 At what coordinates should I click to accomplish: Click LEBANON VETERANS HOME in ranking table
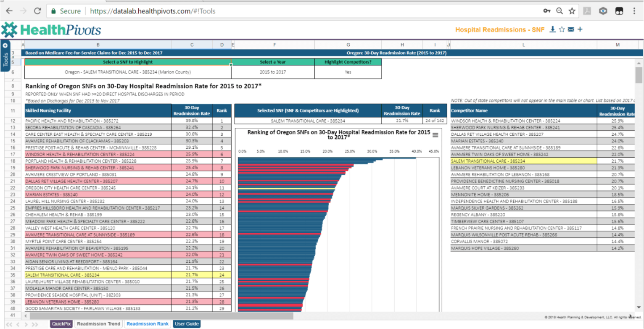pos(98,302)
